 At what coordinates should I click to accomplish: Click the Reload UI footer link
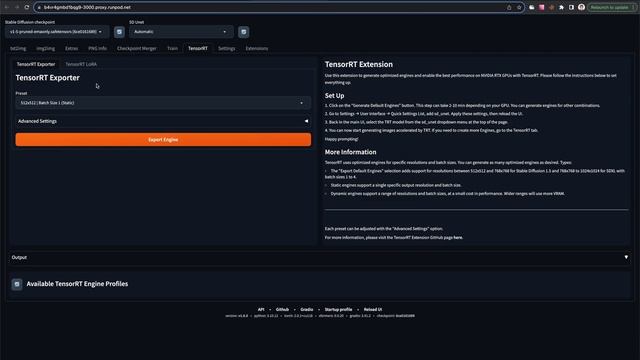point(373,309)
